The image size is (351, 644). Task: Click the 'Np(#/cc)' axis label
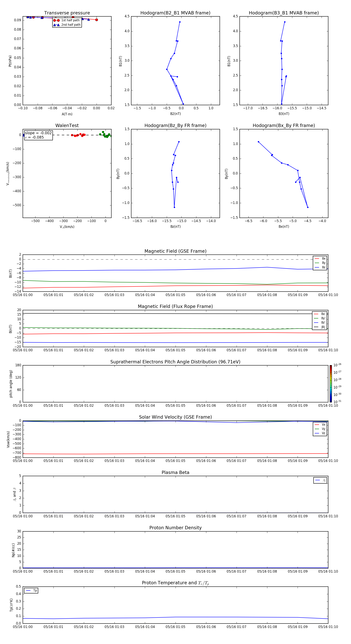(x=13, y=550)
